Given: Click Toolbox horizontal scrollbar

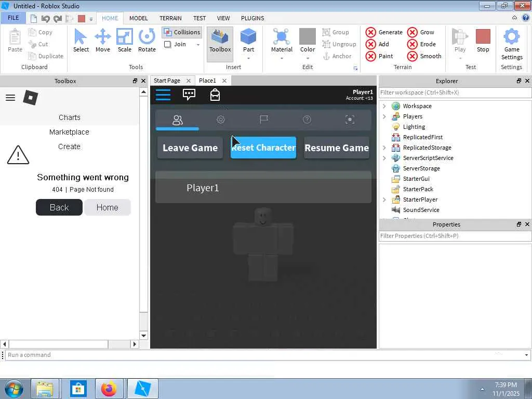Looking at the screenshot, I should point(70,344).
